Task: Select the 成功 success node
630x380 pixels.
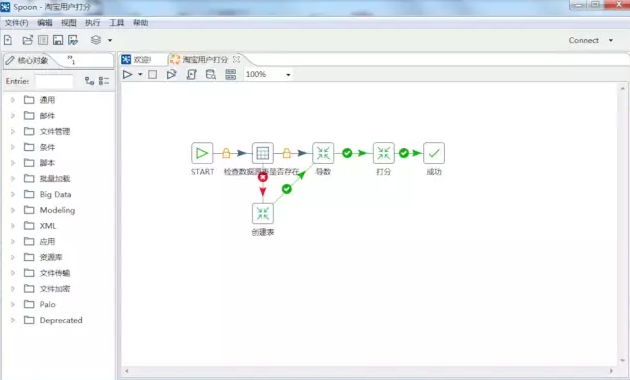Action: 434,153
